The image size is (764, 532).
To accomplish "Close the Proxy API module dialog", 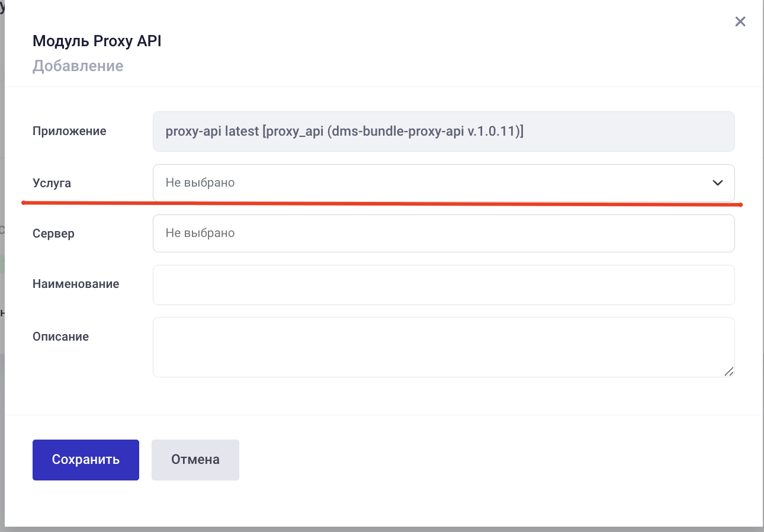I will point(740,22).
